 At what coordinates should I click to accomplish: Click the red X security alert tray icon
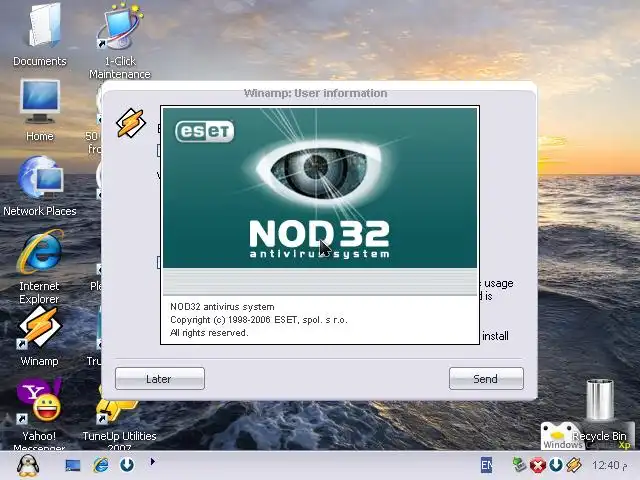pos(538,465)
